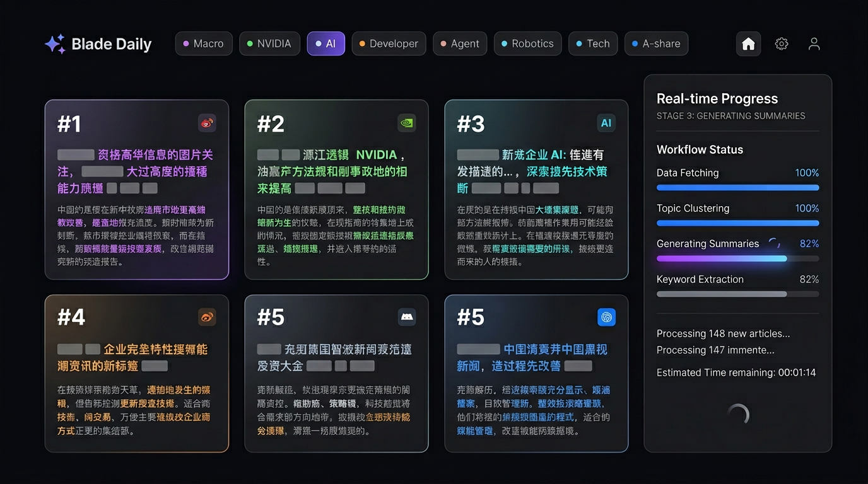
Task: Click the NVIDIA logo badge on card #2
Action: (x=407, y=123)
